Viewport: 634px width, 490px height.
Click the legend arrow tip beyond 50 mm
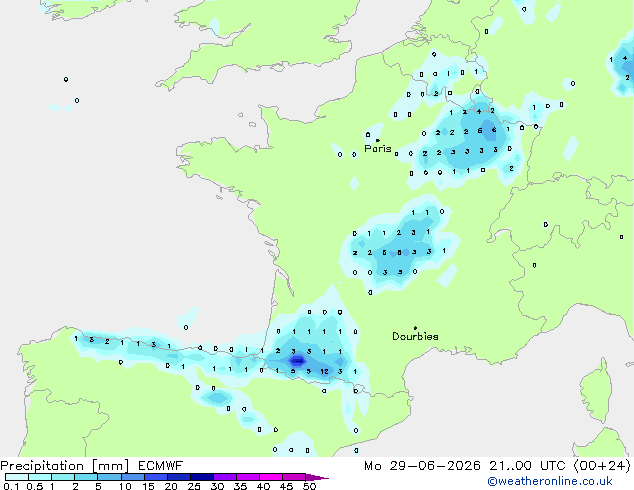click(317, 477)
